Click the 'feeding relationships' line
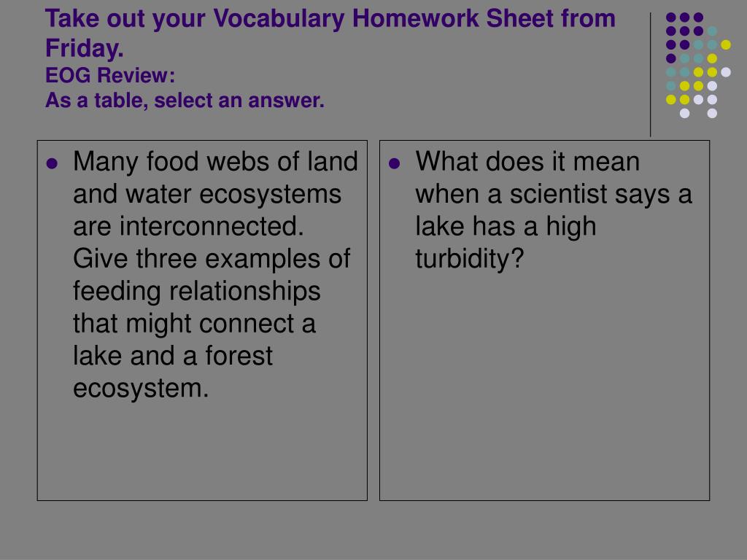Screen dimensions: 747x560 [197, 291]
